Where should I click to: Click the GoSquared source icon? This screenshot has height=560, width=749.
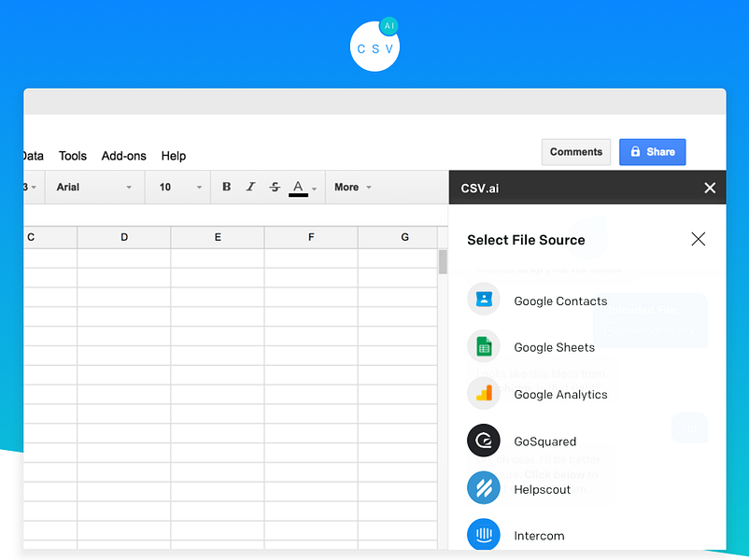coord(483,441)
